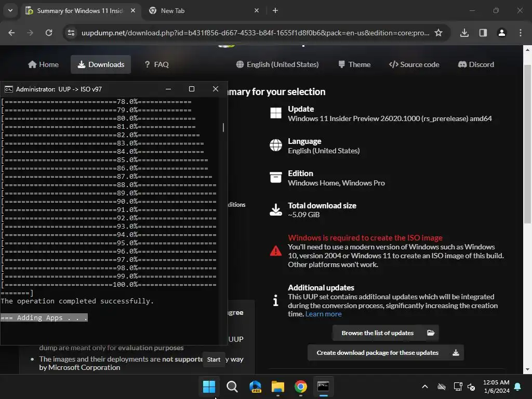Create download package for these updates
532x399 pixels.
pos(385,353)
